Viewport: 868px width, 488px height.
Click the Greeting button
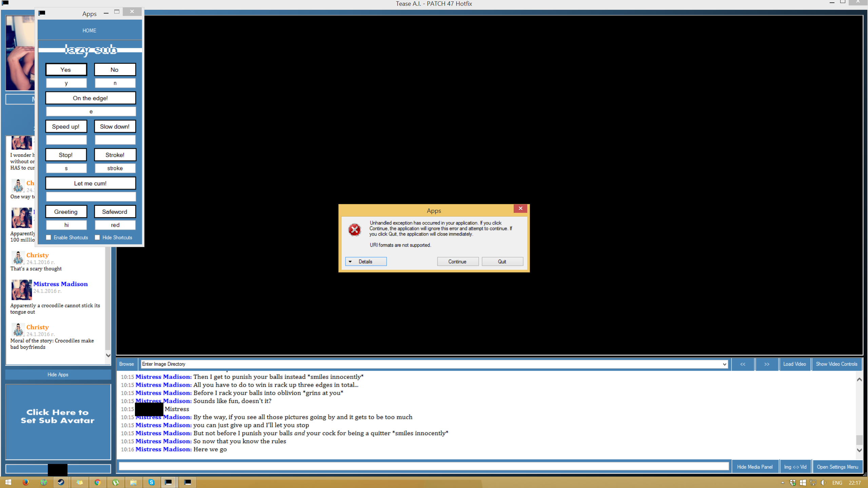pyautogui.click(x=66, y=211)
